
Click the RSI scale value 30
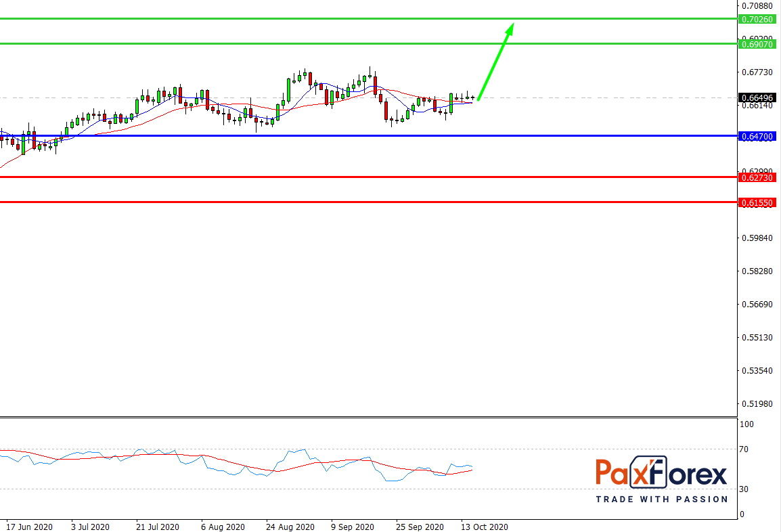(x=744, y=489)
